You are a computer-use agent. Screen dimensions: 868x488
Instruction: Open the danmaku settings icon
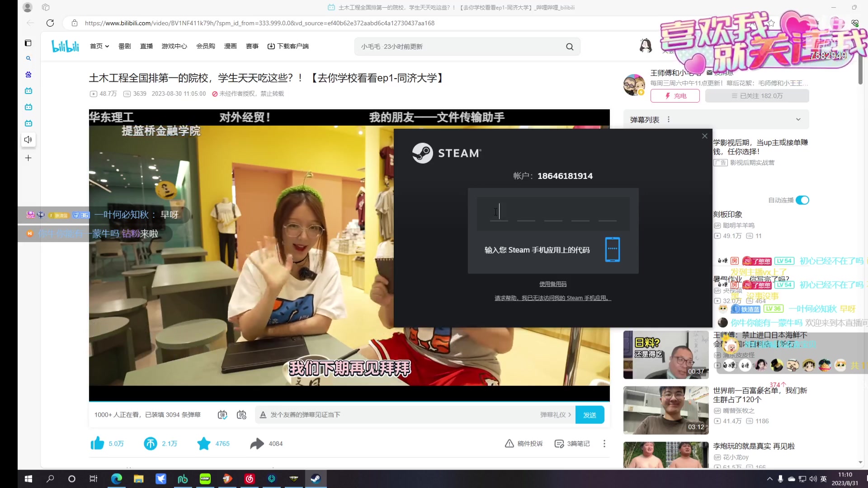click(x=242, y=415)
